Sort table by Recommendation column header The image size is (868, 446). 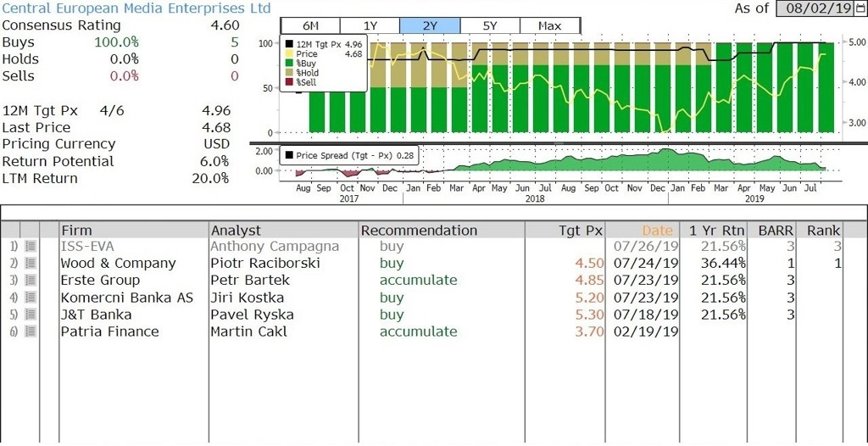click(442, 230)
